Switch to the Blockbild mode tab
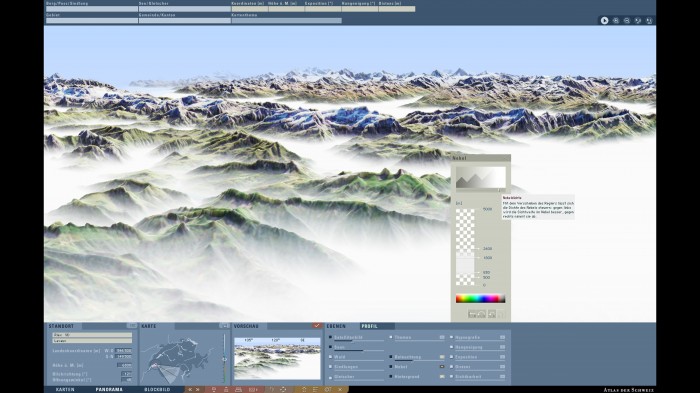 [157, 389]
